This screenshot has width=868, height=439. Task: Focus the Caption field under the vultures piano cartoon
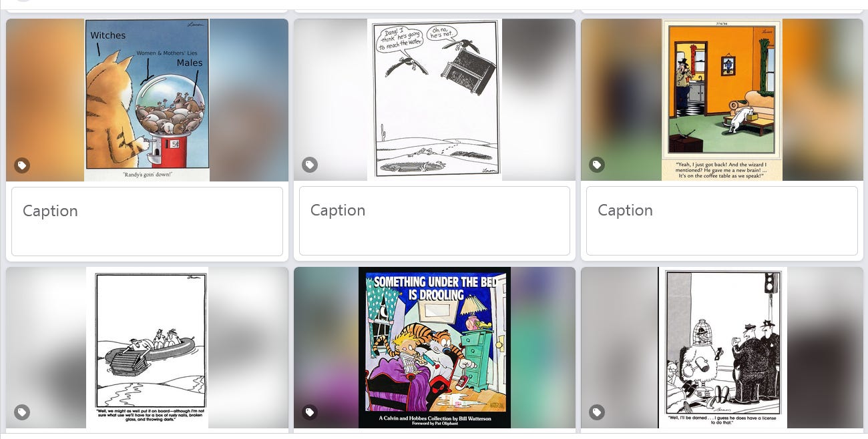pos(435,221)
